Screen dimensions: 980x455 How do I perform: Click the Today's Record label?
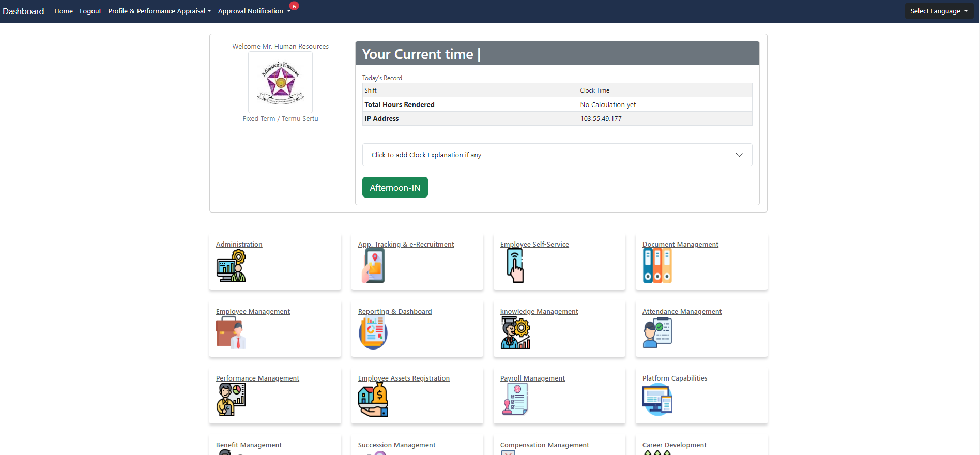[382, 78]
